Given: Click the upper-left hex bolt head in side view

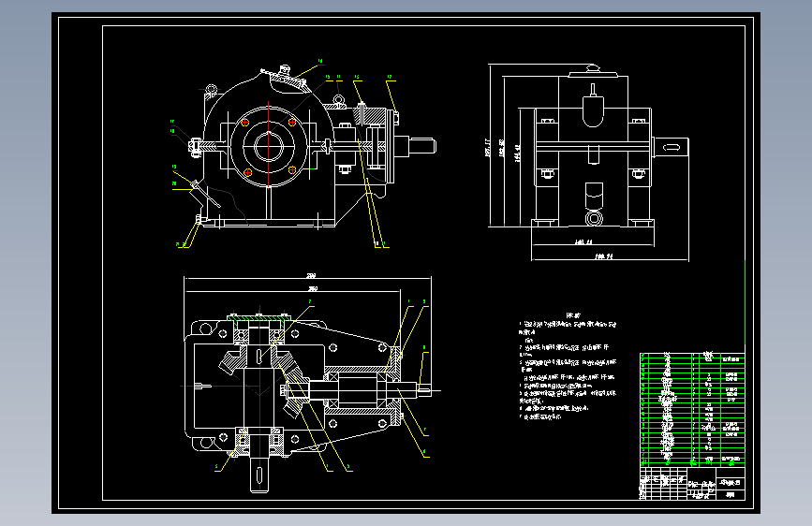Looking at the screenshot, I should pyautogui.click(x=547, y=122).
